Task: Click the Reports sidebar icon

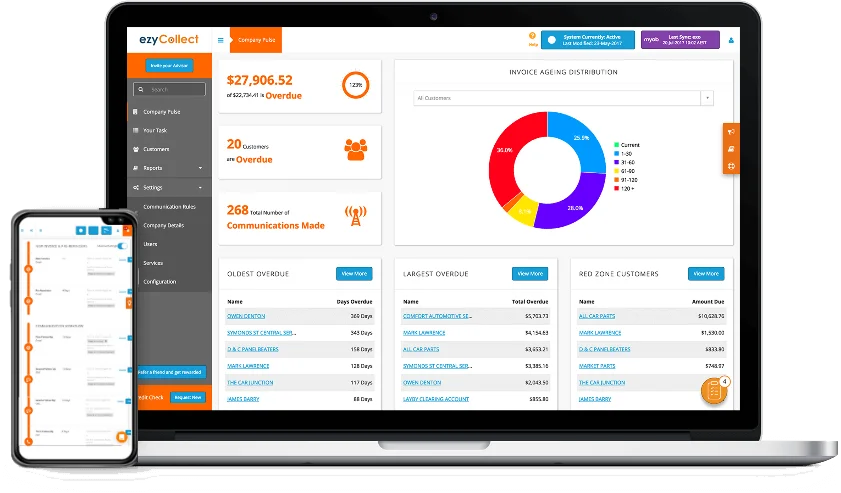Action: click(135, 168)
